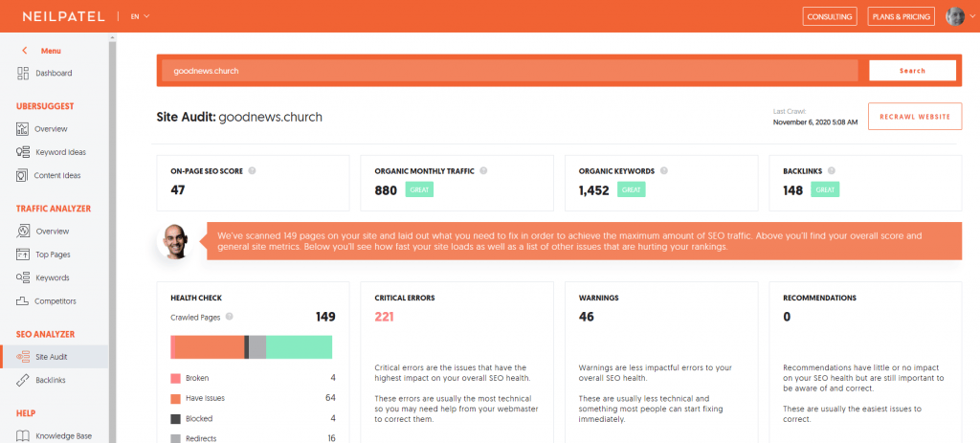Click the Top Pages icon
Image resolution: width=980 pixels, height=443 pixels.
coord(23,255)
